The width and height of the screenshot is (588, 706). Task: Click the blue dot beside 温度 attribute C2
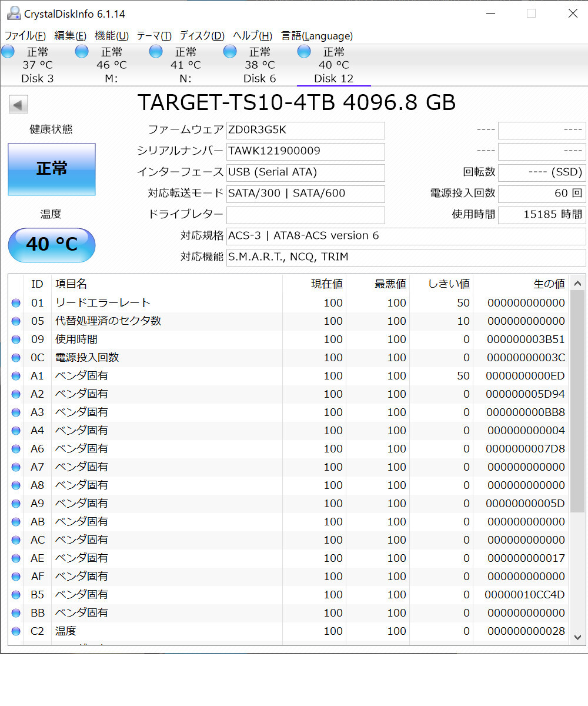click(x=15, y=631)
